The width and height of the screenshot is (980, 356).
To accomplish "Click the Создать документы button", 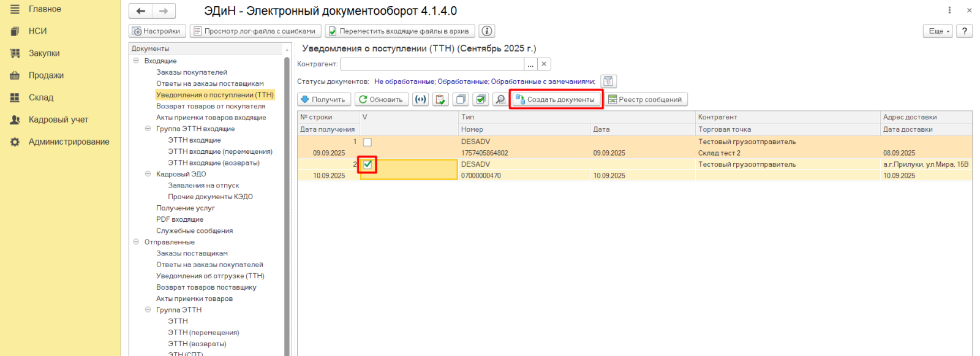I will click(556, 99).
